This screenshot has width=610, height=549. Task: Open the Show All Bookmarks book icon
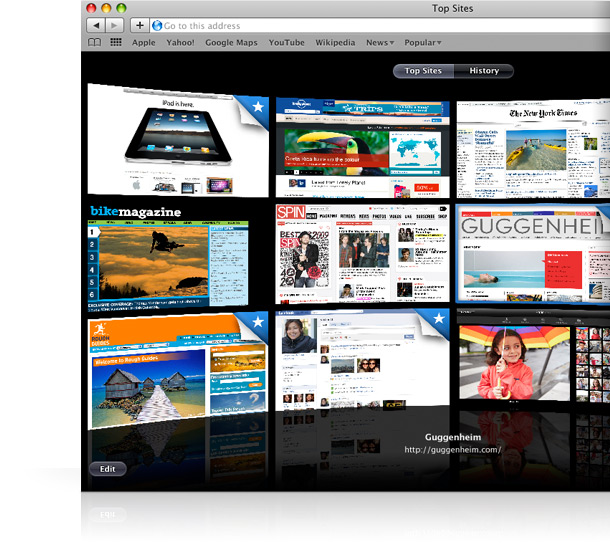pyautogui.click(x=94, y=43)
